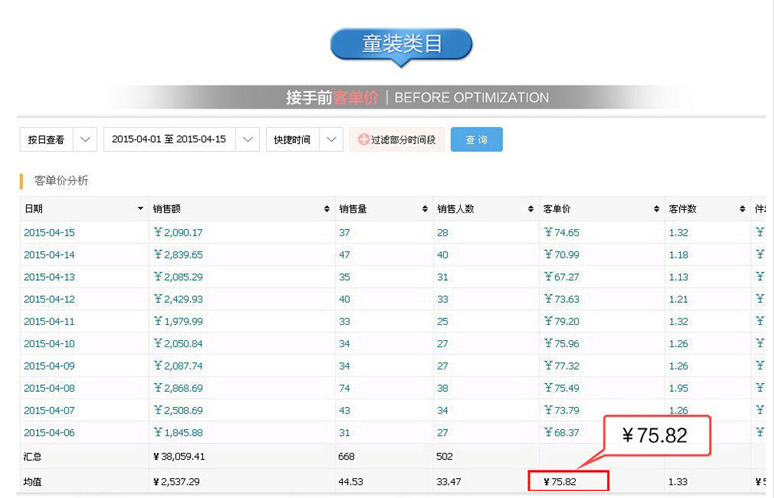
Task: Select the highlighted ¥75.82 average cell
Action: [568, 482]
